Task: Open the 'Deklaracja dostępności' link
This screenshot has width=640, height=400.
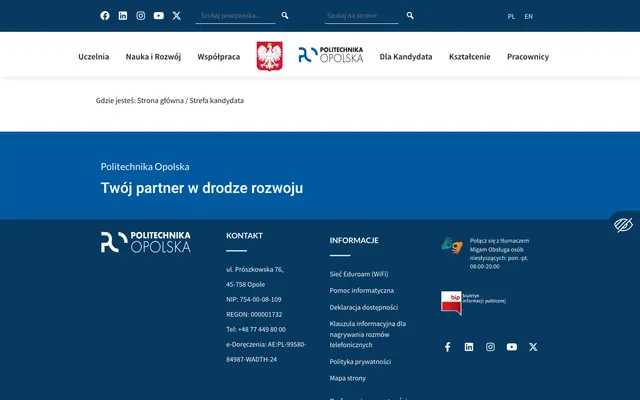Action: click(x=364, y=307)
